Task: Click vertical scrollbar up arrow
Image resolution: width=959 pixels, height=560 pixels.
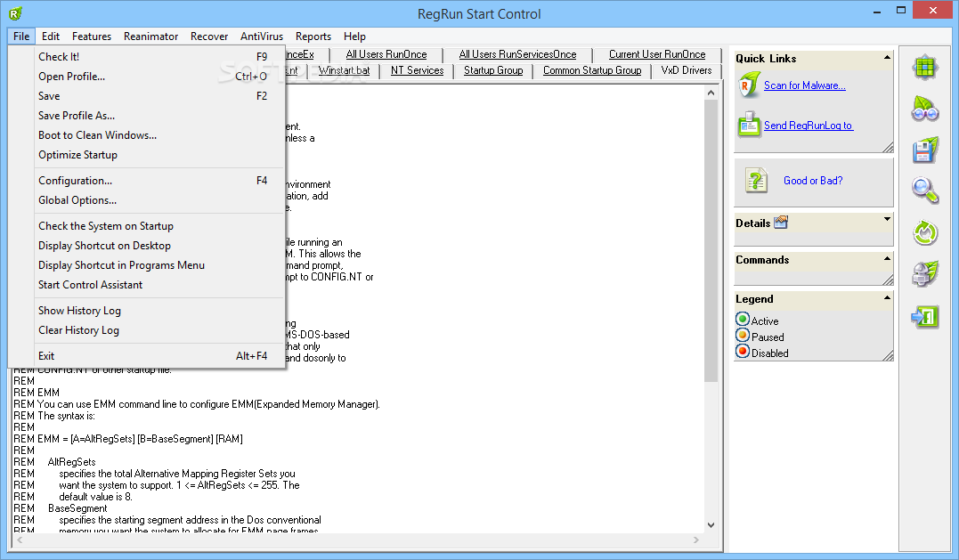Action: 711,93
